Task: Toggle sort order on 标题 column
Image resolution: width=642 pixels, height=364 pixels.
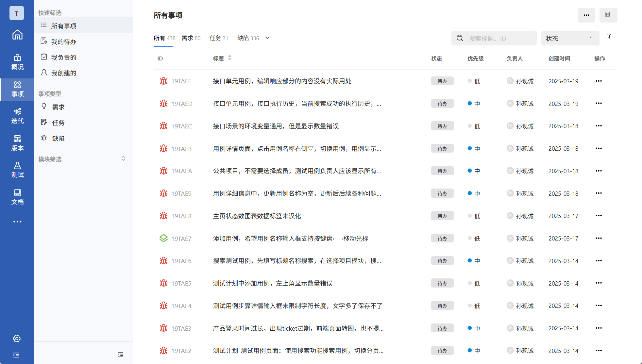Action: point(229,58)
